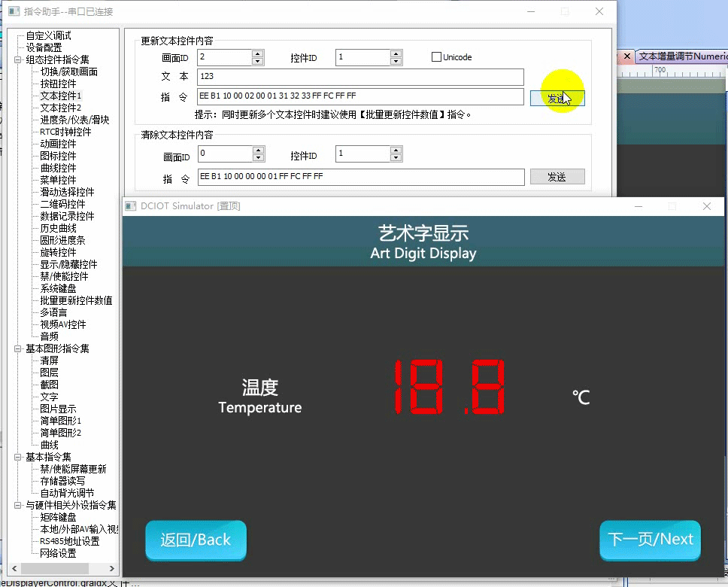Select 文本控件2 tree item
The width and height of the screenshot is (728, 587).
[61, 108]
